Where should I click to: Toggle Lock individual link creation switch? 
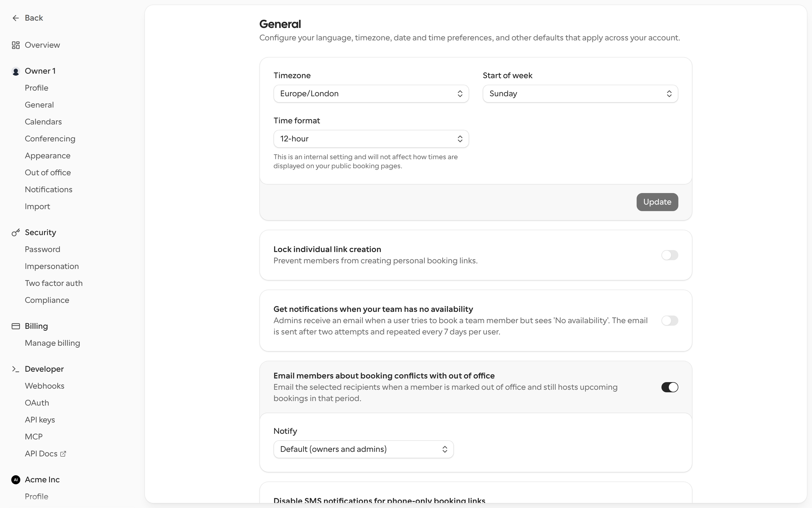click(x=670, y=255)
